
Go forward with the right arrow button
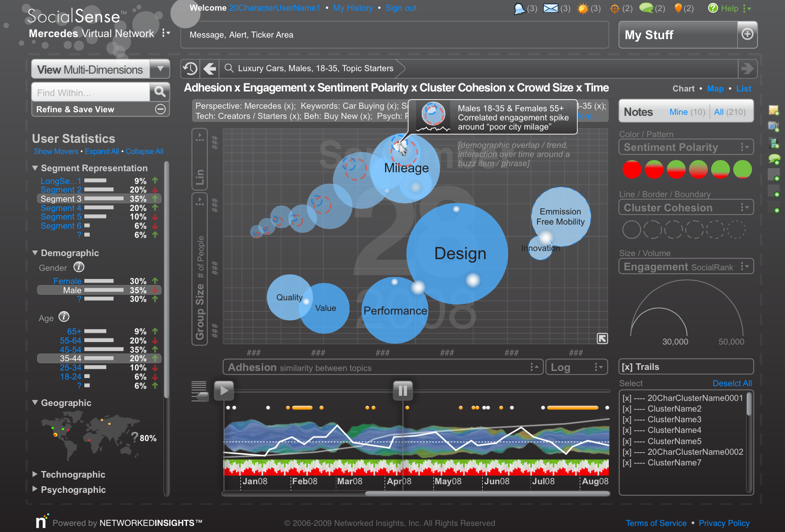click(x=747, y=69)
